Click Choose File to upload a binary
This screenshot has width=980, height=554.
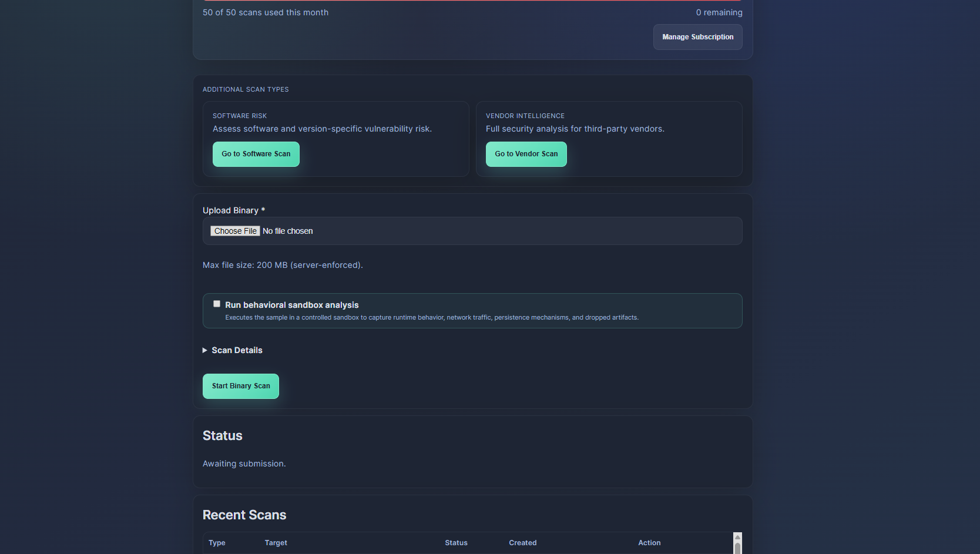pos(235,231)
